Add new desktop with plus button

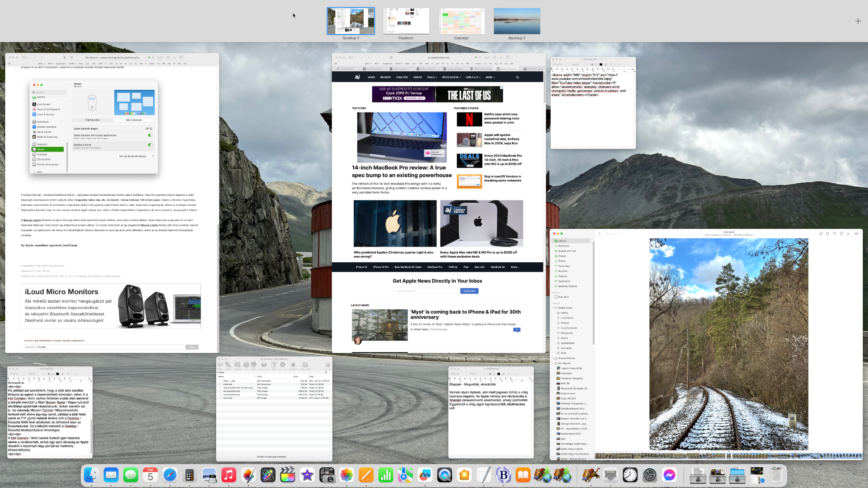pos(858,21)
